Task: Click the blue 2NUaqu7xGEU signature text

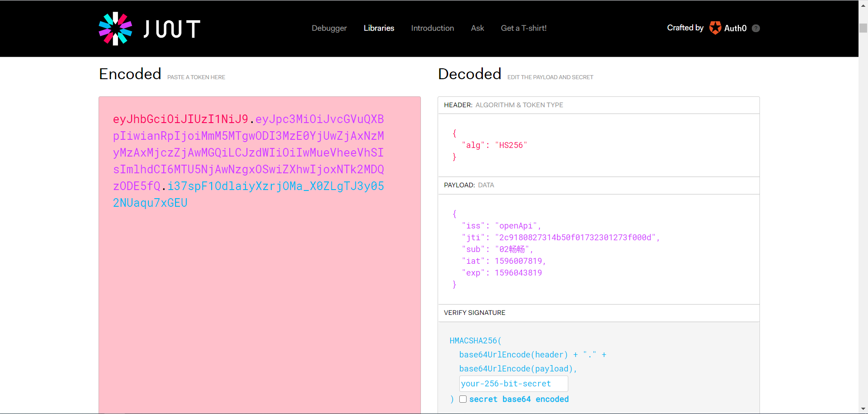Action: [150, 203]
